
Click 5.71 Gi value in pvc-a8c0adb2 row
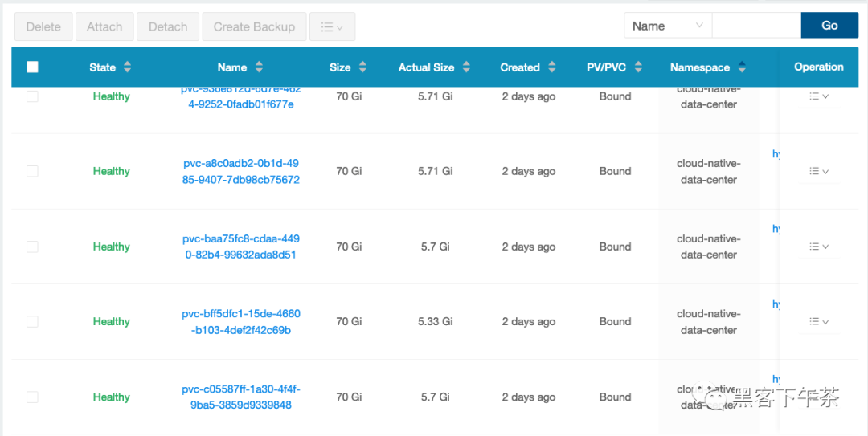(435, 172)
